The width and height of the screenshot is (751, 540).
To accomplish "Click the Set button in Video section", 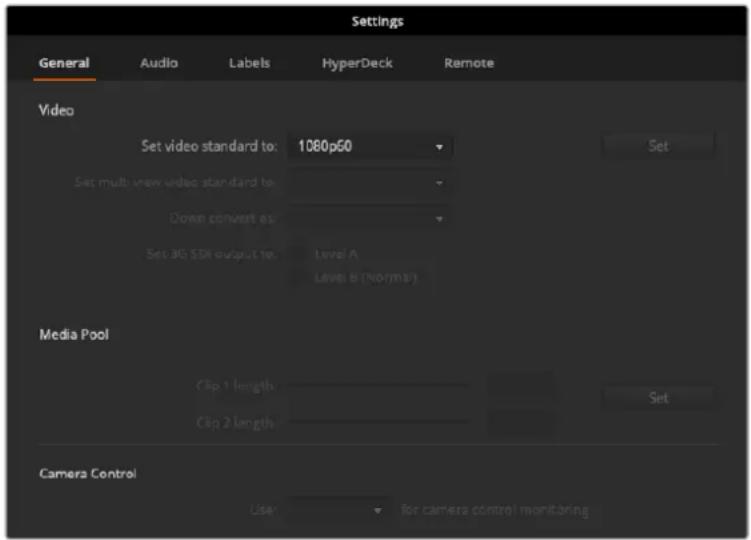I will click(658, 146).
